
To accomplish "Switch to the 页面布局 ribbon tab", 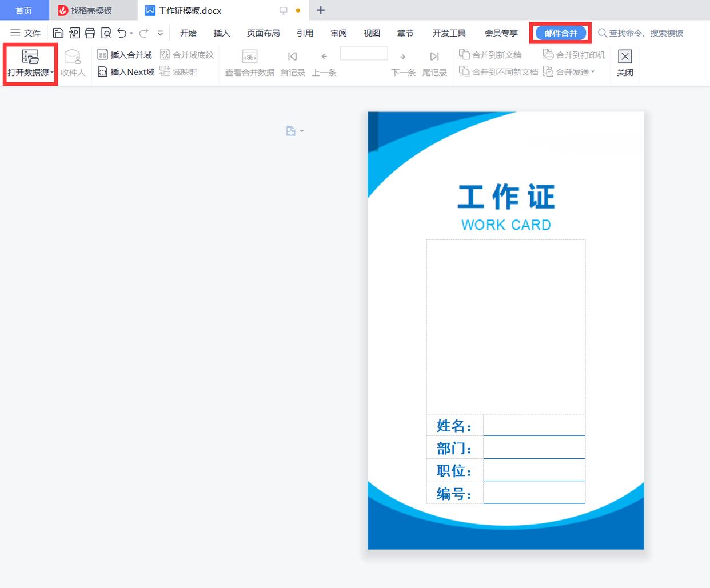I will click(x=264, y=33).
